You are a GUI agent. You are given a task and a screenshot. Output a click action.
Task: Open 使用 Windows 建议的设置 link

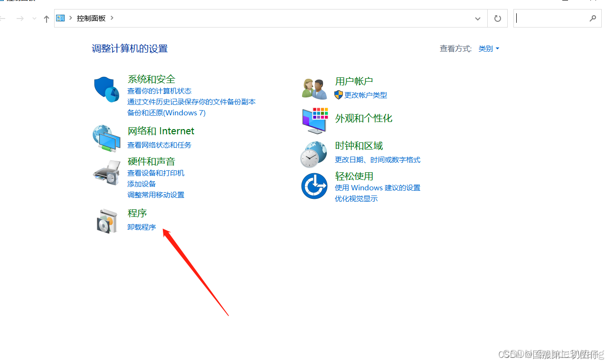point(378,187)
